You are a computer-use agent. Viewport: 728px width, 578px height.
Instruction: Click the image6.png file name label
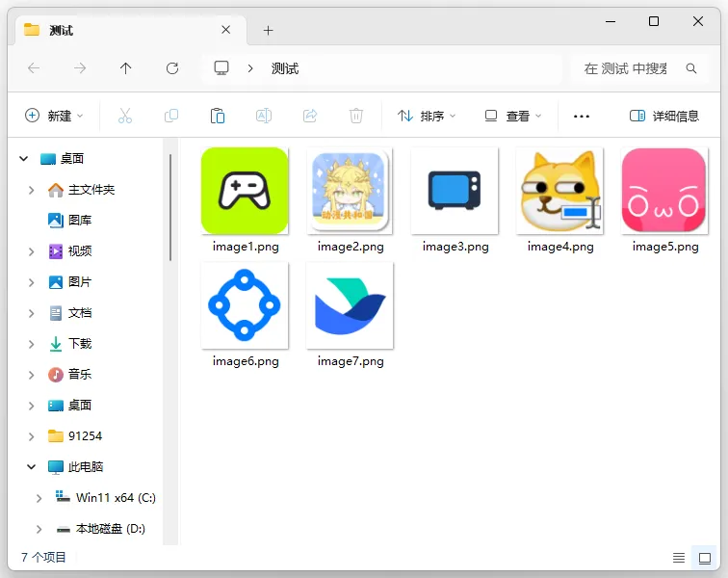(246, 361)
